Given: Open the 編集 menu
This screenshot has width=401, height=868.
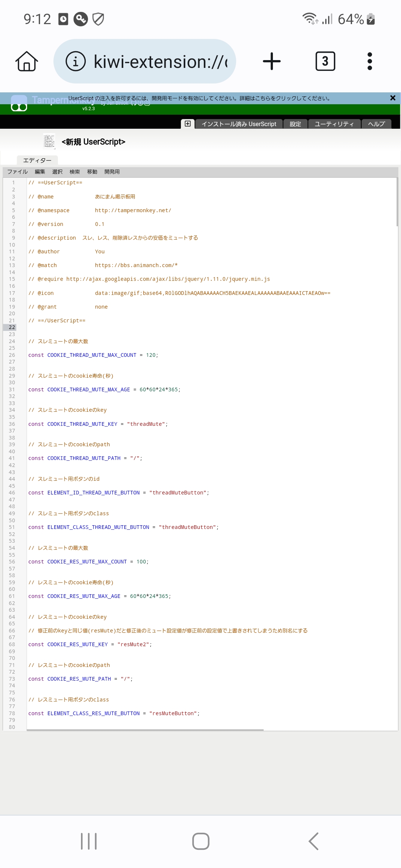Looking at the screenshot, I should 40,172.
